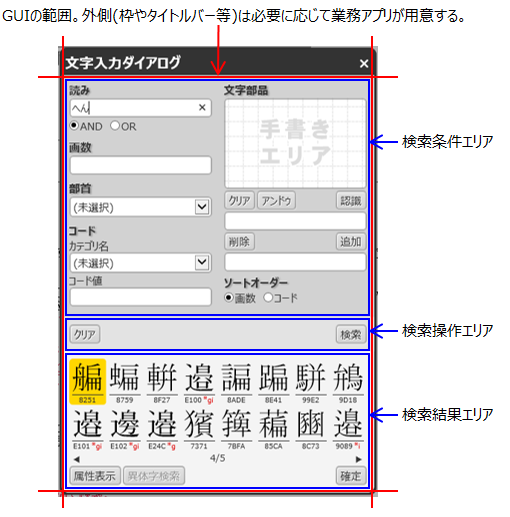Click the recognition result field below 認識
Viewport: 510px width, 517px height.
coord(295,221)
